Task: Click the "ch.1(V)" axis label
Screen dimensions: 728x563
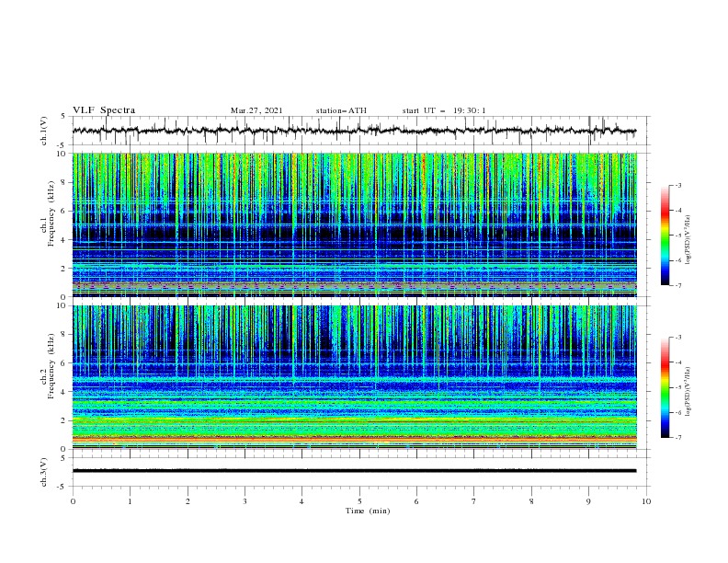Action: [x=44, y=131]
